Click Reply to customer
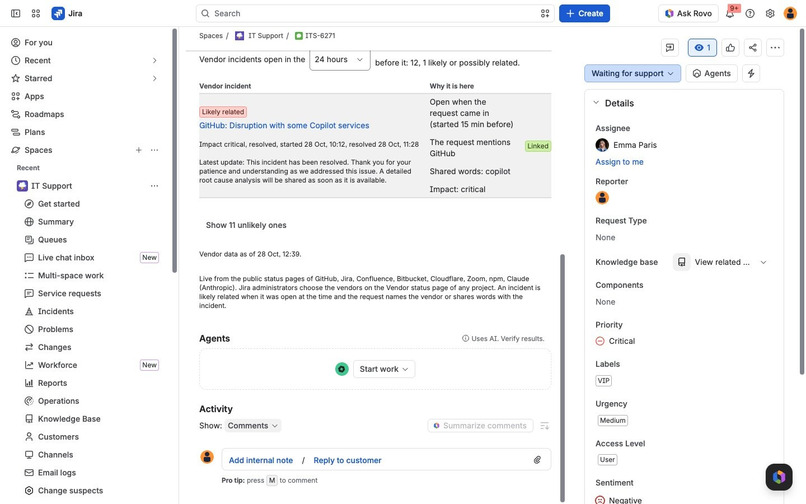The width and height of the screenshot is (806, 504). tap(347, 460)
